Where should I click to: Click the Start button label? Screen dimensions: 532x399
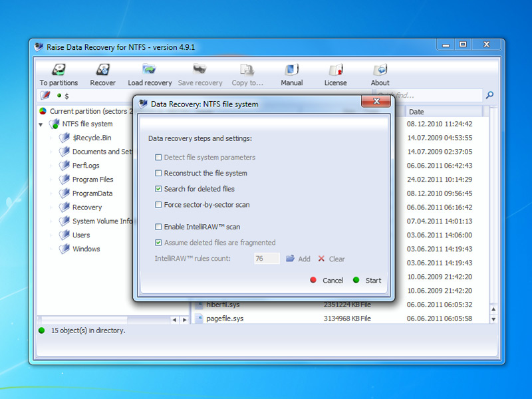click(373, 281)
